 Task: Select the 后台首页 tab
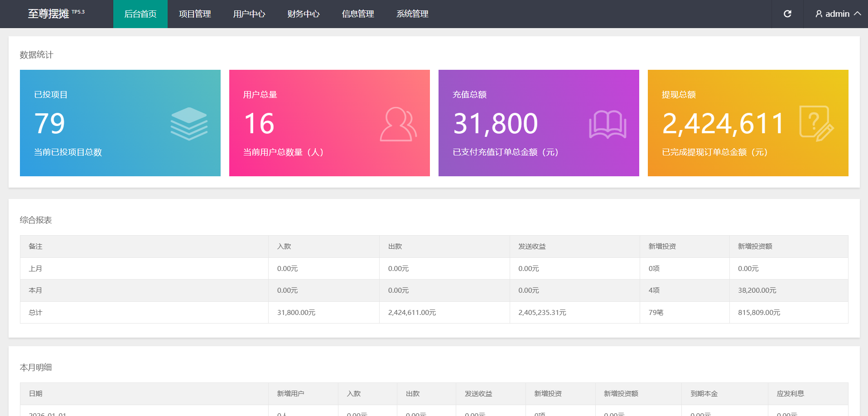(x=140, y=14)
